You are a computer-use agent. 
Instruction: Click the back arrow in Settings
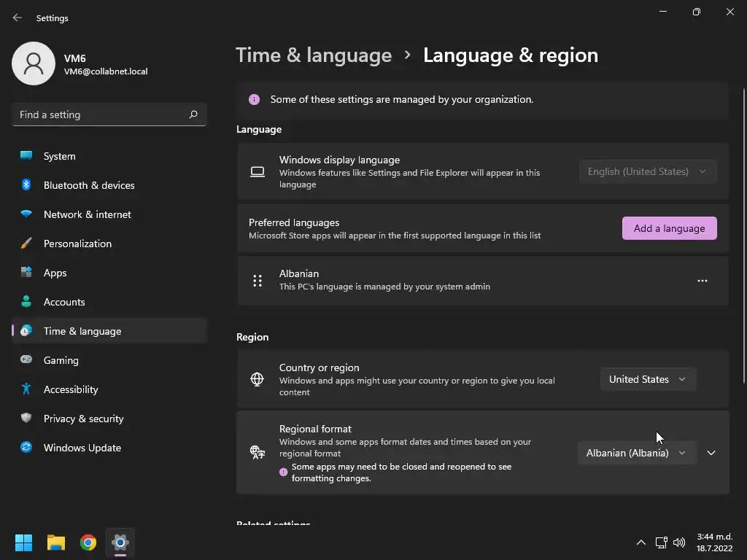[x=18, y=17]
